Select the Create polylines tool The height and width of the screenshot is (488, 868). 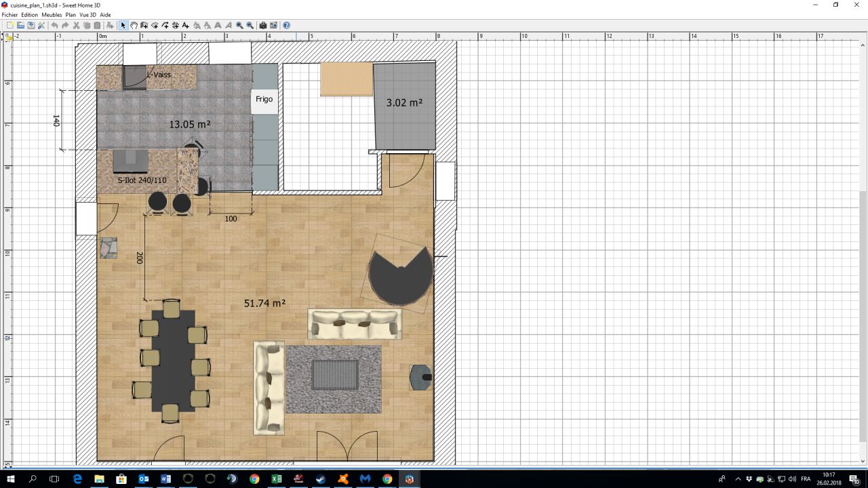[x=165, y=25]
